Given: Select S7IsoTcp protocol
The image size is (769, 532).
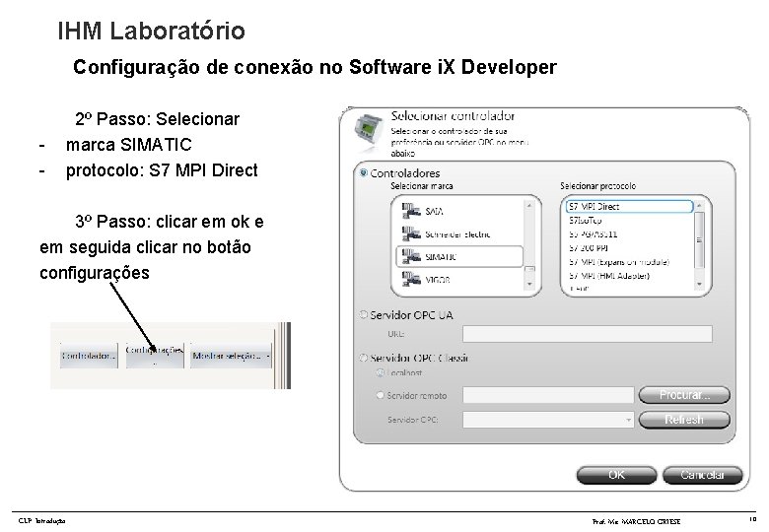Looking at the screenshot, I should pyautogui.click(x=585, y=221).
